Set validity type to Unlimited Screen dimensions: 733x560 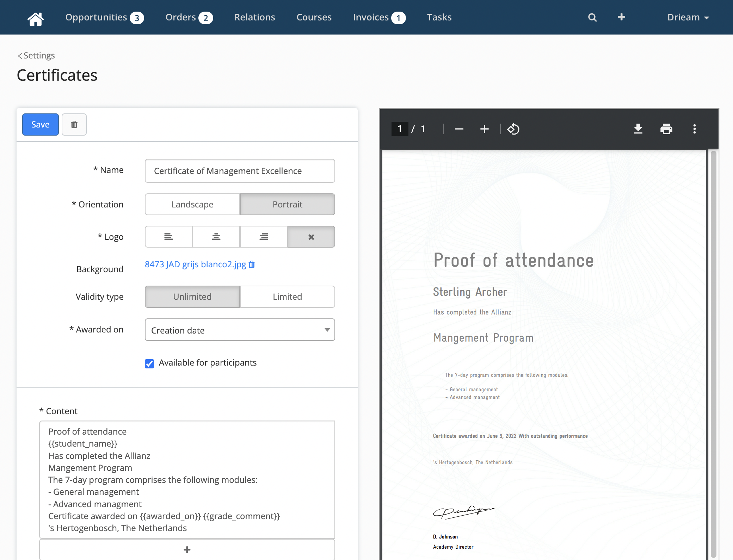click(x=192, y=297)
